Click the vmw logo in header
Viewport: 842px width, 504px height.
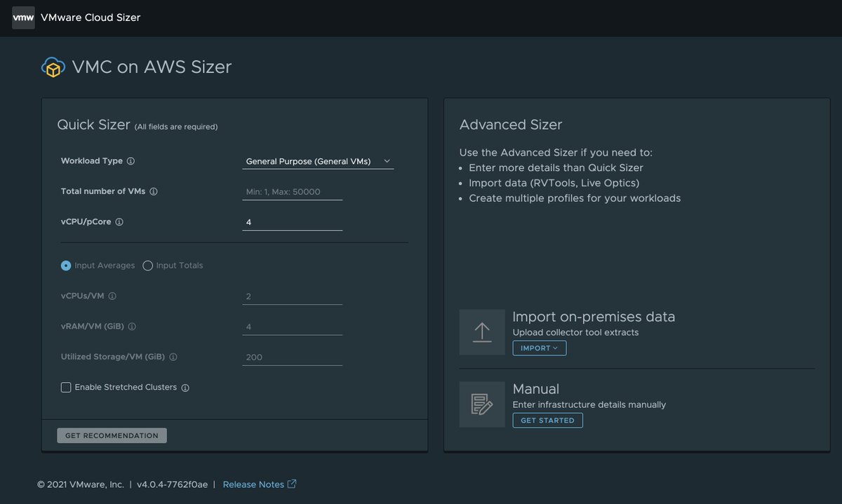coord(23,18)
